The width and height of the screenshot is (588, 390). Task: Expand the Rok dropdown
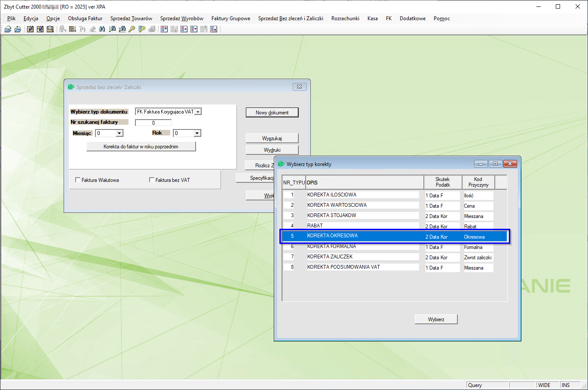(x=197, y=133)
